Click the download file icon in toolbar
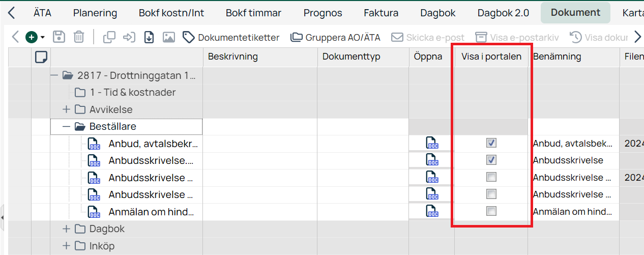644x255 pixels. (x=149, y=37)
